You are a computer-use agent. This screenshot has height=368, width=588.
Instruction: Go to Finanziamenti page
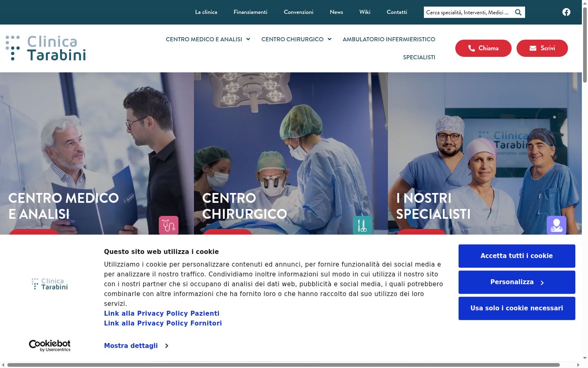[250, 12]
